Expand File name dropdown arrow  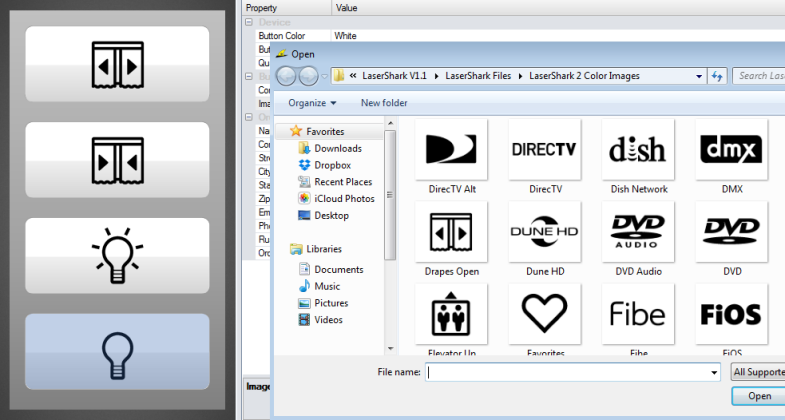point(714,372)
